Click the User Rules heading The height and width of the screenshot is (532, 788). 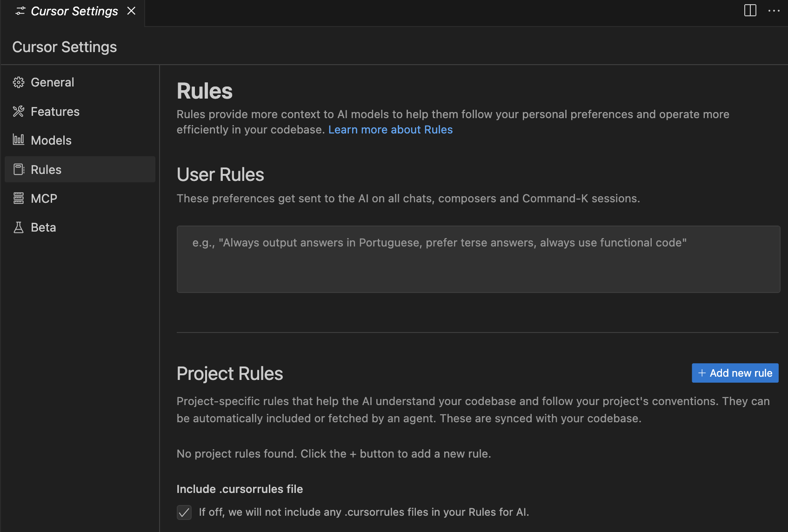220,175
